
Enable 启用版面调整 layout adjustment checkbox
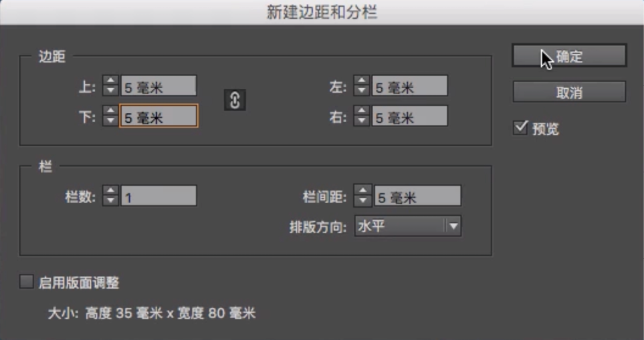click(x=27, y=282)
